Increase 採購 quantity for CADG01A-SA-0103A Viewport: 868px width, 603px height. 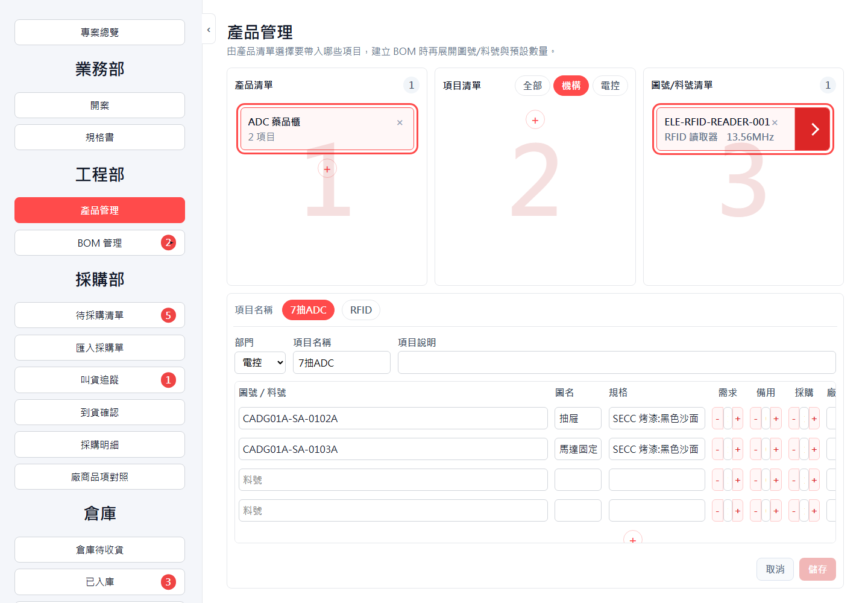(814, 449)
